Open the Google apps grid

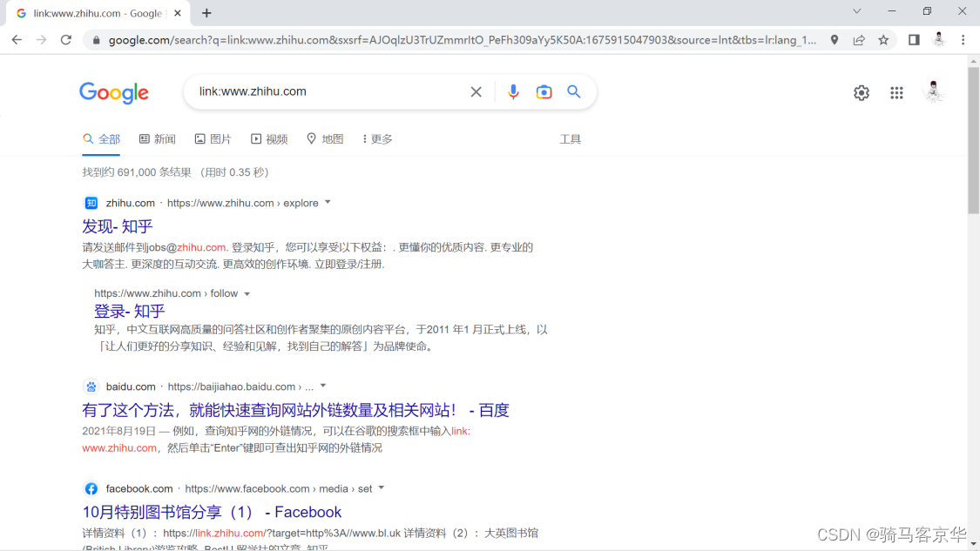click(x=897, y=92)
